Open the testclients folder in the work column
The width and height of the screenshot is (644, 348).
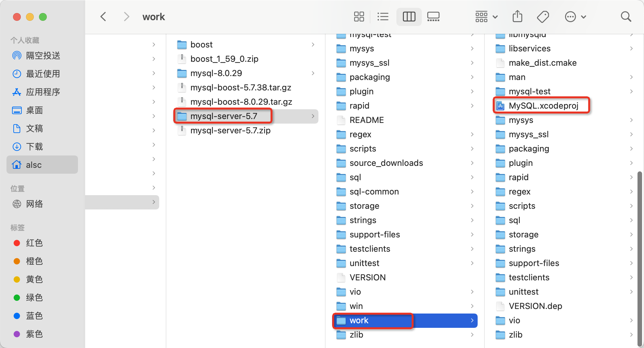click(x=564, y=277)
